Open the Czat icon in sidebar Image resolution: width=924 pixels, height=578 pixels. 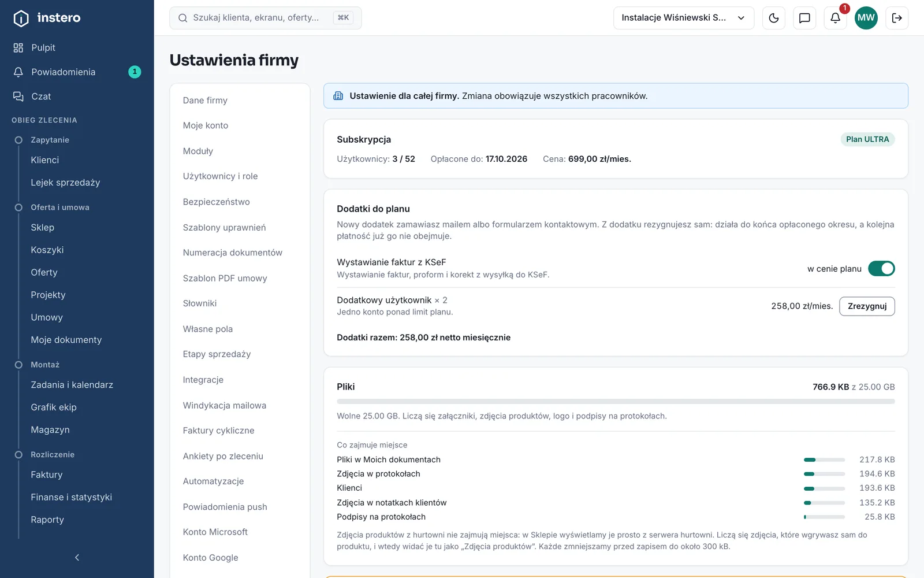pos(18,96)
